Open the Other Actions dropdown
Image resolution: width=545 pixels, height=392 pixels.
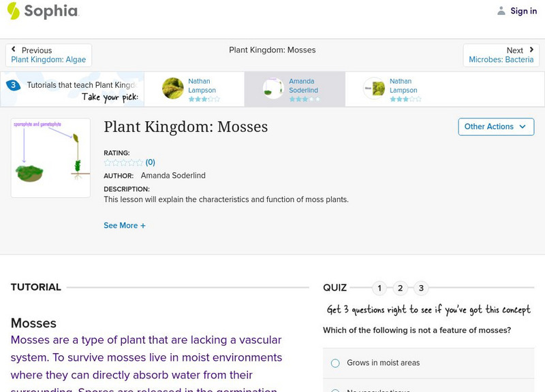click(x=495, y=127)
